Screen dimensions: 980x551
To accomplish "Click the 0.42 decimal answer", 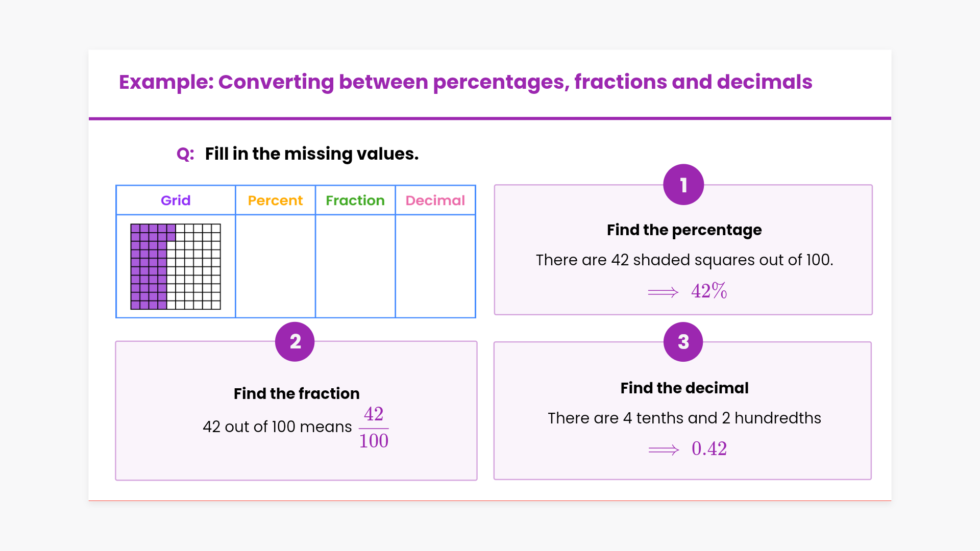I will click(709, 449).
